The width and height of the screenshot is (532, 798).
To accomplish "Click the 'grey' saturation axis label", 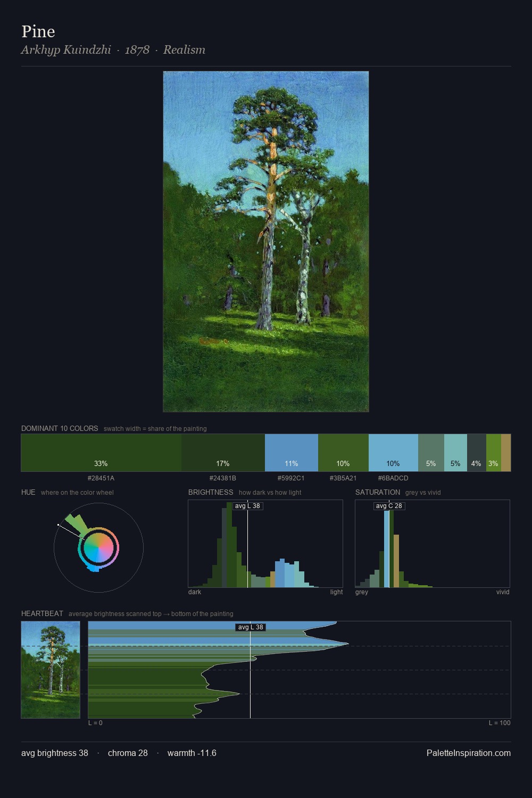I will (362, 592).
